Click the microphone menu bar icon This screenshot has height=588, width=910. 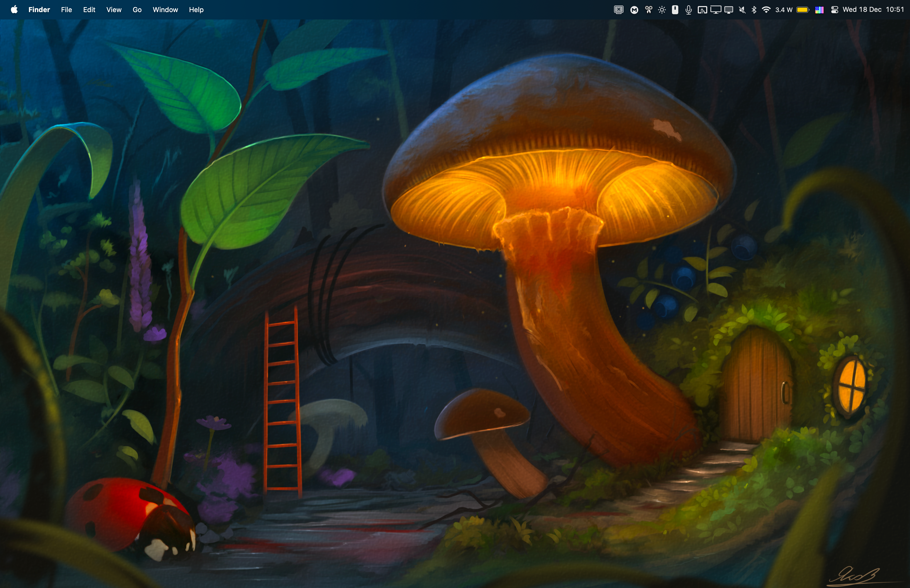point(689,9)
